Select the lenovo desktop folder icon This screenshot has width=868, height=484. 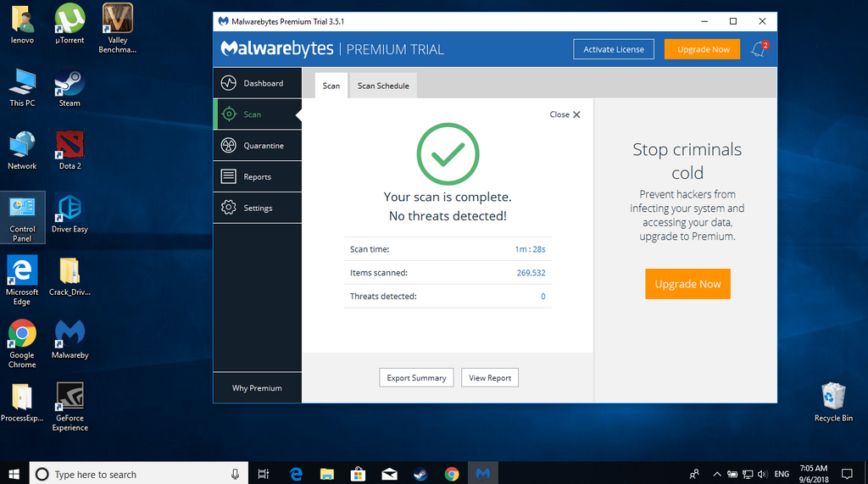point(22,25)
